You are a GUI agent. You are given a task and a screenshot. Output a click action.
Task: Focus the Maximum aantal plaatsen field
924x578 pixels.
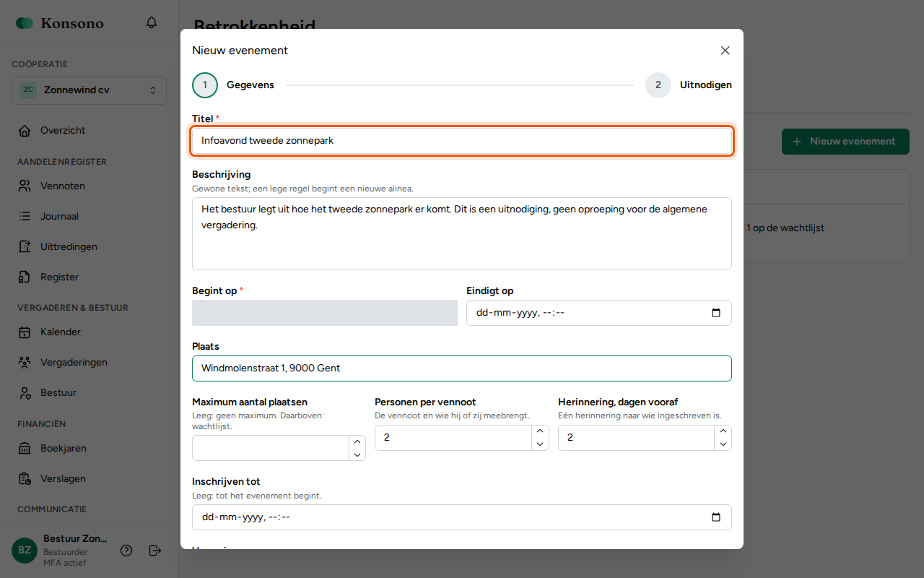click(279, 448)
